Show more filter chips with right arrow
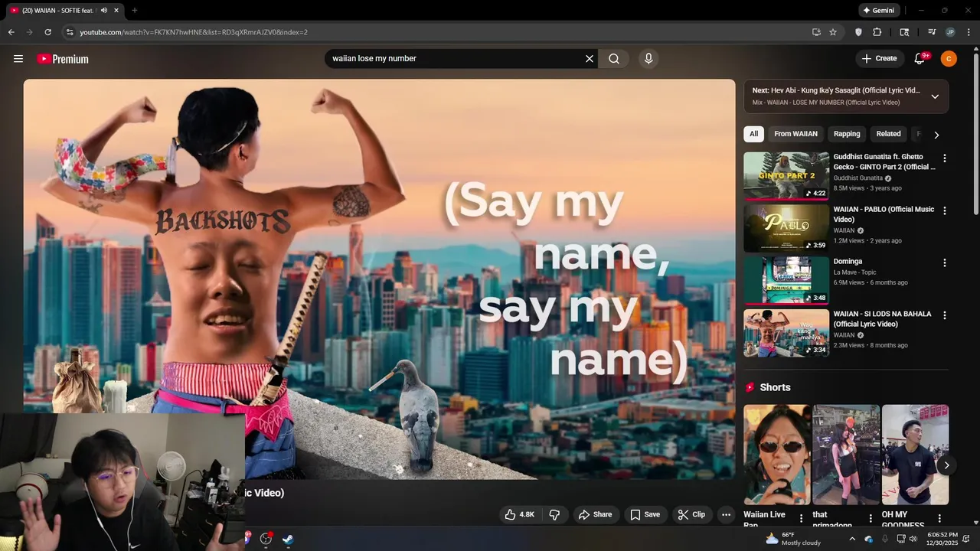 [x=936, y=135]
